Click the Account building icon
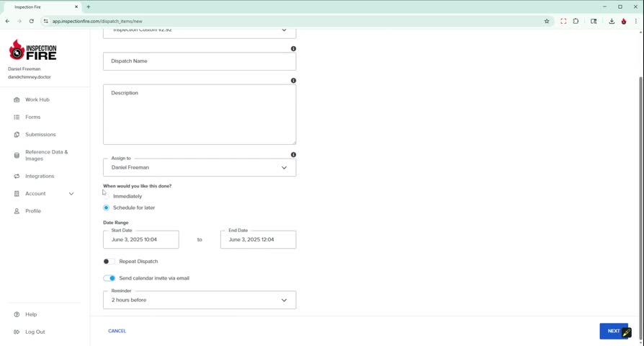 point(17,194)
